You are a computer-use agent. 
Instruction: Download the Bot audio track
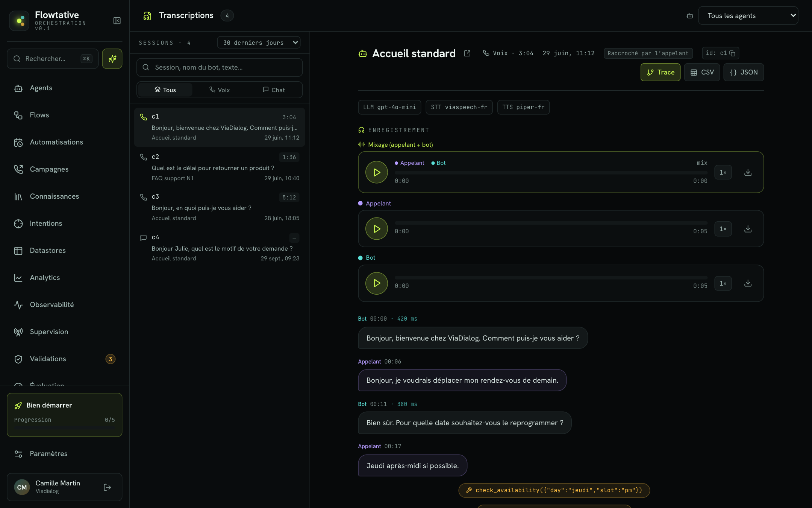point(748,283)
